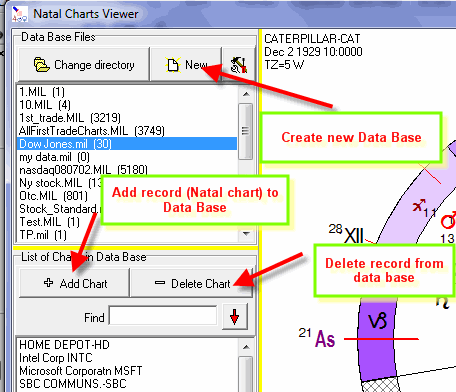
Task: Click the plus icon on Add Chart
Action: point(48,283)
